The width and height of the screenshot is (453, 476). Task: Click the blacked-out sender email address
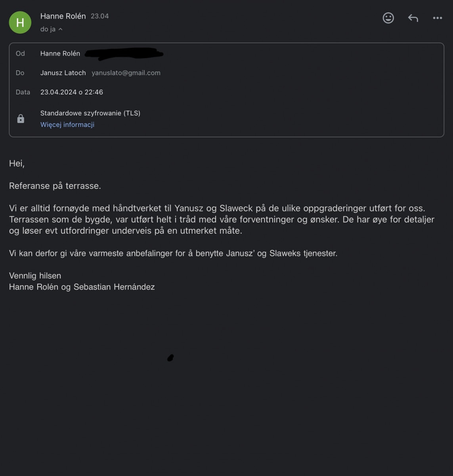[x=124, y=54]
